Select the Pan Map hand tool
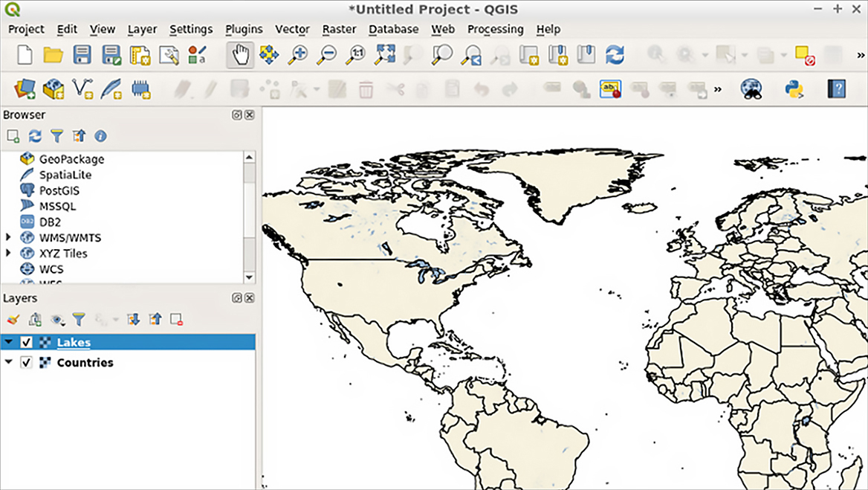This screenshot has width=868, height=490. tap(240, 55)
